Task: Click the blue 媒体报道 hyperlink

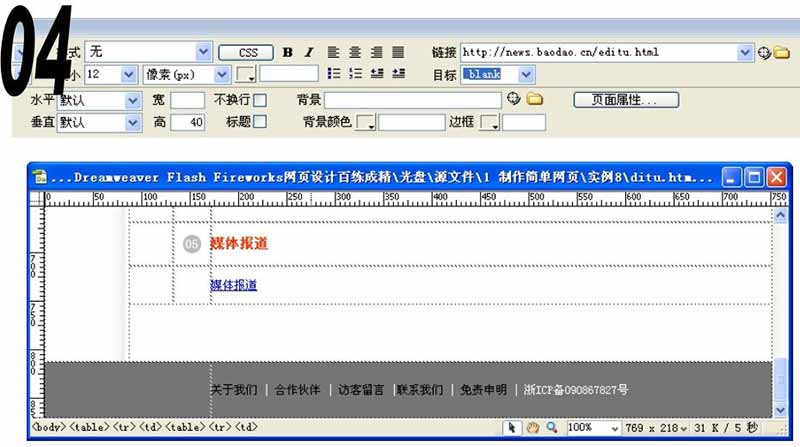Action: click(234, 285)
